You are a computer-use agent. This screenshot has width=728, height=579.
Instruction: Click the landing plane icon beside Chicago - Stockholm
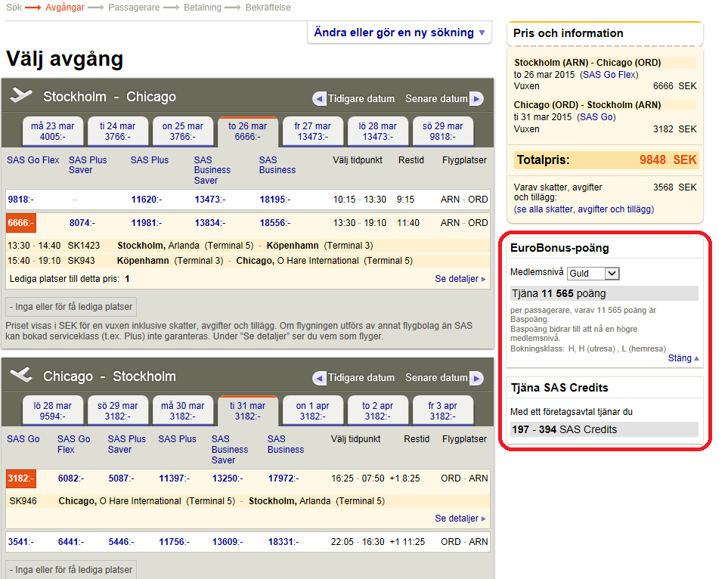tap(21, 376)
